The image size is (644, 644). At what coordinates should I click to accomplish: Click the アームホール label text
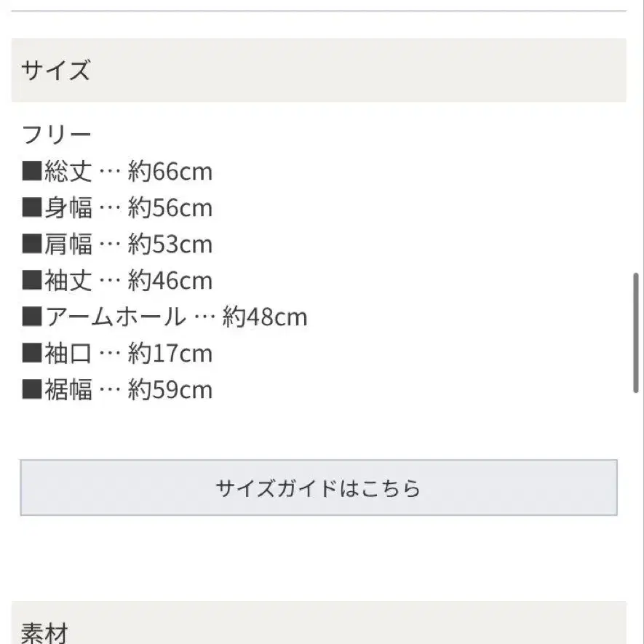point(115,317)
